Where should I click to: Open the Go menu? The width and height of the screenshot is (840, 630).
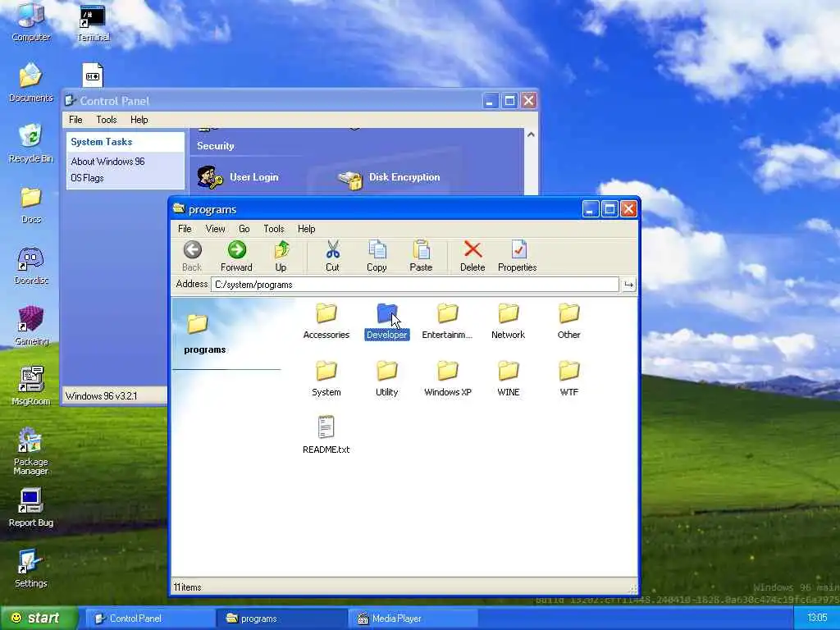click(x=244, y=229)
